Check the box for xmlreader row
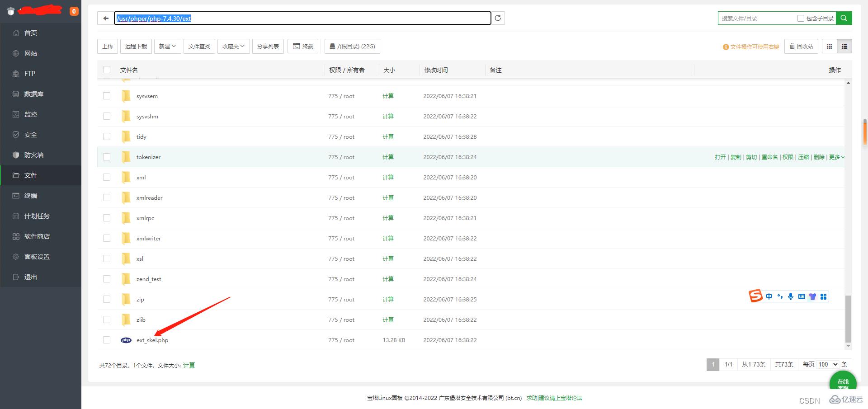The height and width of the screenshot is (409, 868). pos(107,197)
